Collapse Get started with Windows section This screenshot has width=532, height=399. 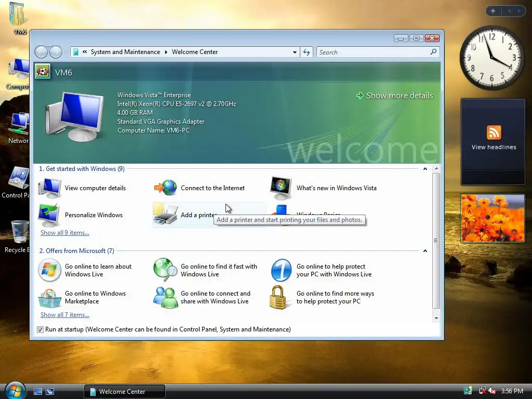[425, 169]
